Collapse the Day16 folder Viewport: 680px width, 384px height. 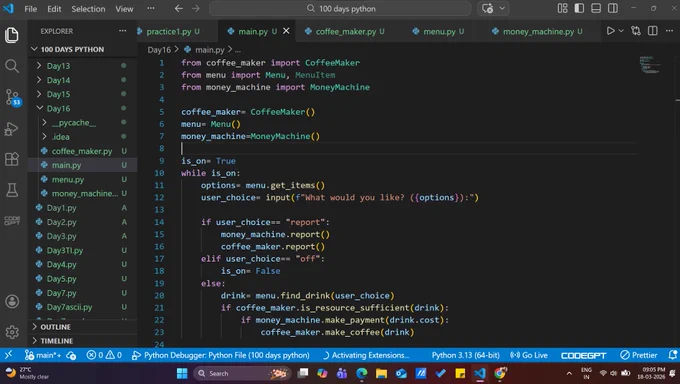point(83,108)
